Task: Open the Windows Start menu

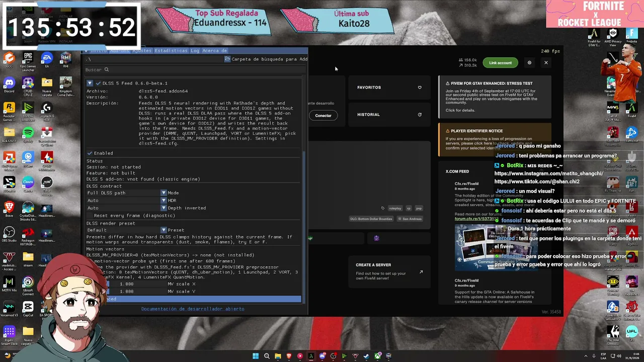Action: tap(256, 356)
